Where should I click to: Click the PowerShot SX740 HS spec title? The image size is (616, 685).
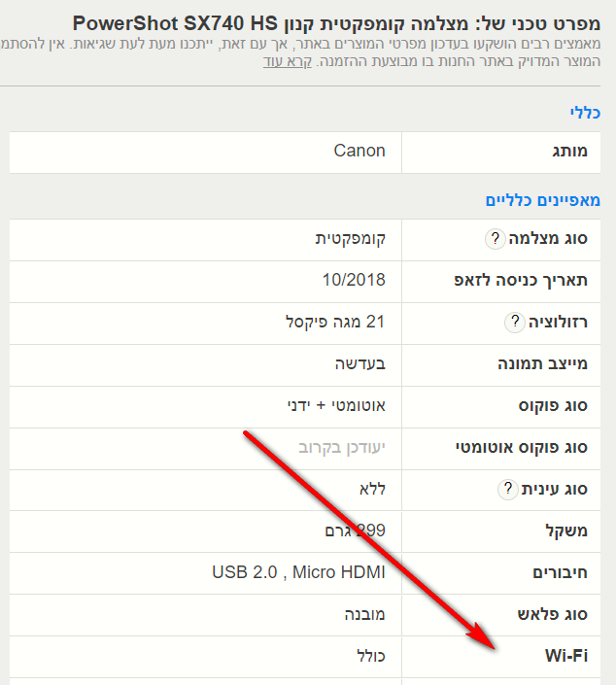[x=336, y=23]
